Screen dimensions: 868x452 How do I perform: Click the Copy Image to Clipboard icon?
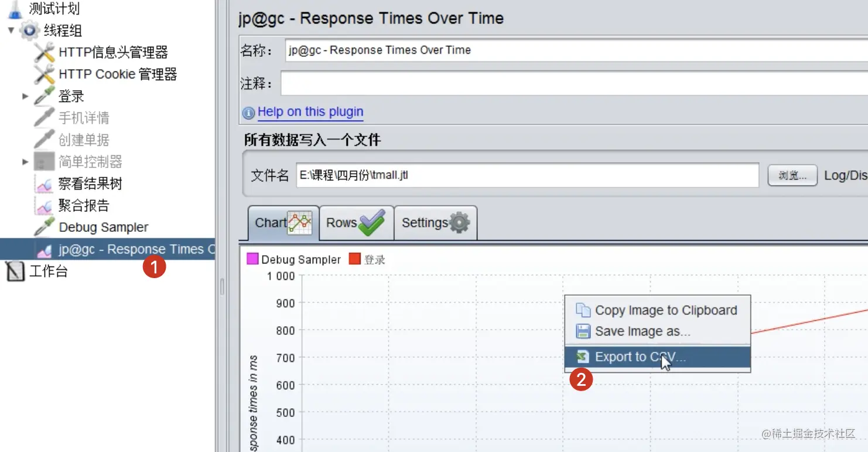click(583, 310)
